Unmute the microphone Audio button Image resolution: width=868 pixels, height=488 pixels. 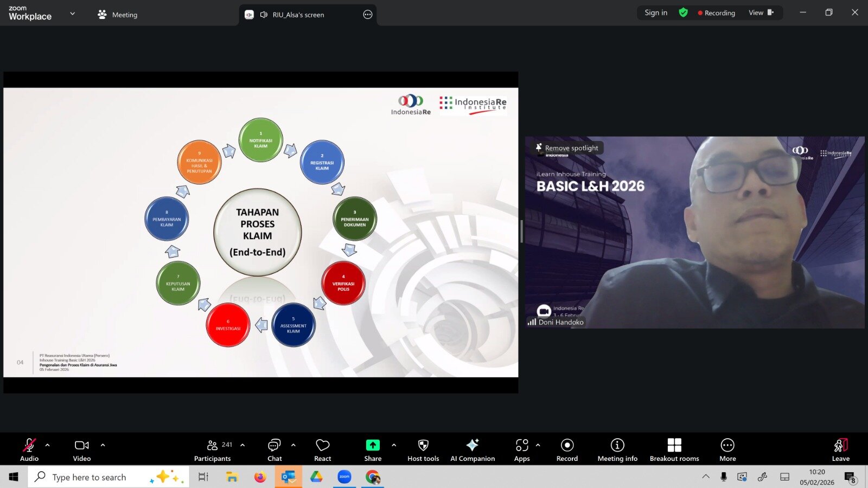tap(29, 450)
